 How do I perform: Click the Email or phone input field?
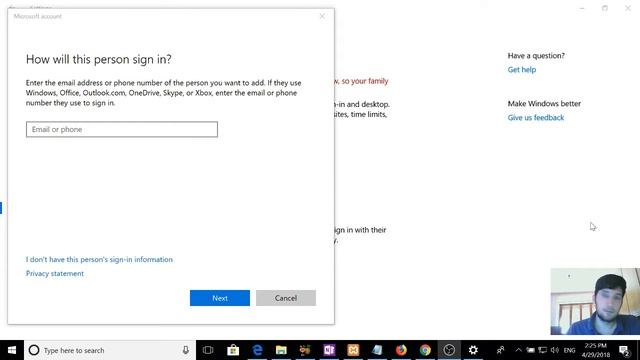coord(122,129)
